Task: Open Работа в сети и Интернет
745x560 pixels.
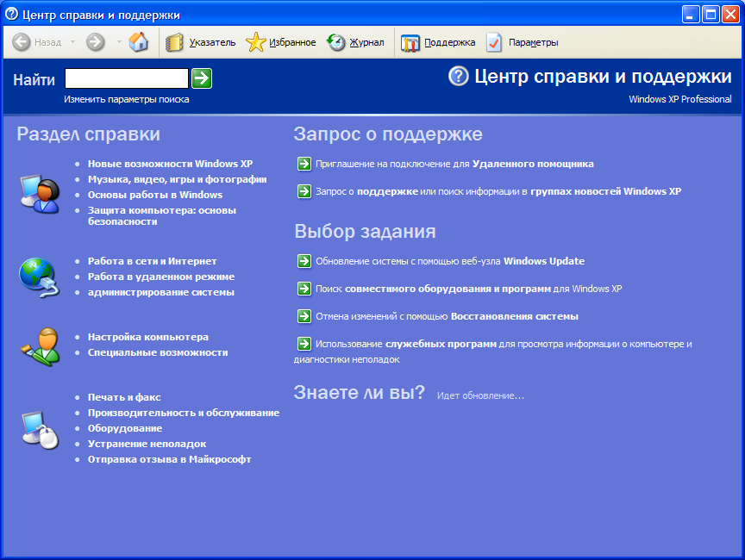Action: coord(152,261)
